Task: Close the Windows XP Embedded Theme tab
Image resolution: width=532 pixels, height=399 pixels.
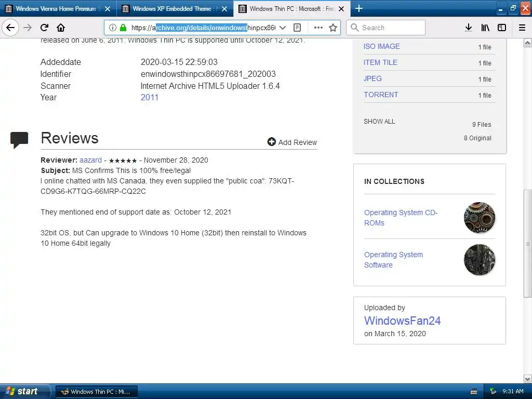Action: coord(224,9)
